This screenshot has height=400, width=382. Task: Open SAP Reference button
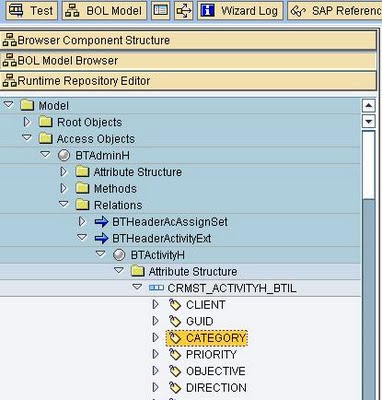click(335, 11)
